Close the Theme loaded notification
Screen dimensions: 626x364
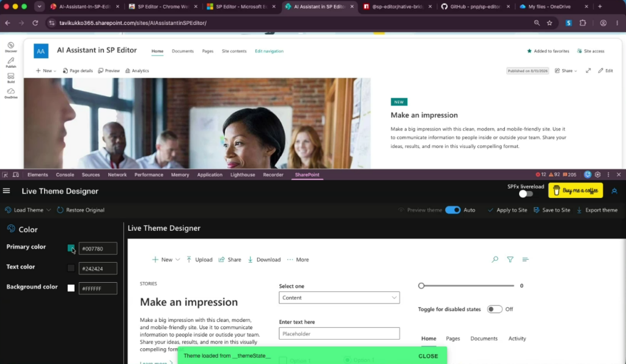point(428,356)
